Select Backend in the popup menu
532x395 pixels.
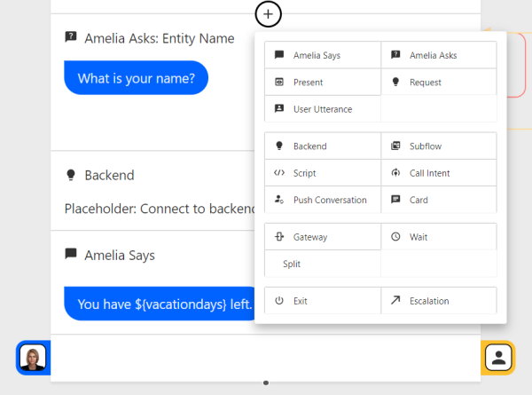click(x=323, y=146)
